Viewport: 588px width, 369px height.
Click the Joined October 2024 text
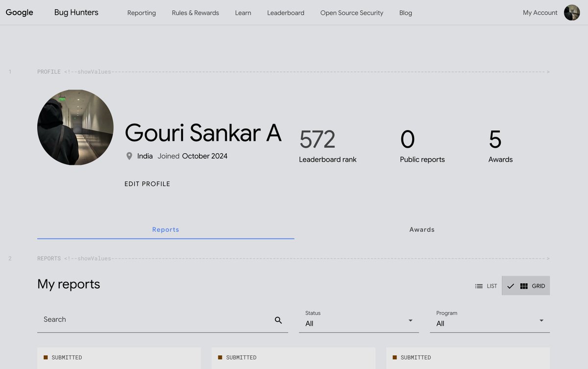(193, 156)
